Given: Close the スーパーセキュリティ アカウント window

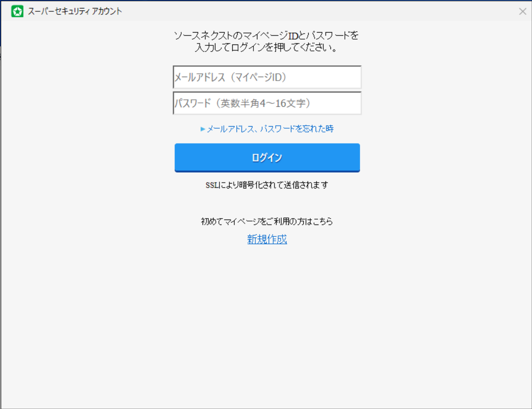Looking at the screenshot, I should click(x=523, y=11).
